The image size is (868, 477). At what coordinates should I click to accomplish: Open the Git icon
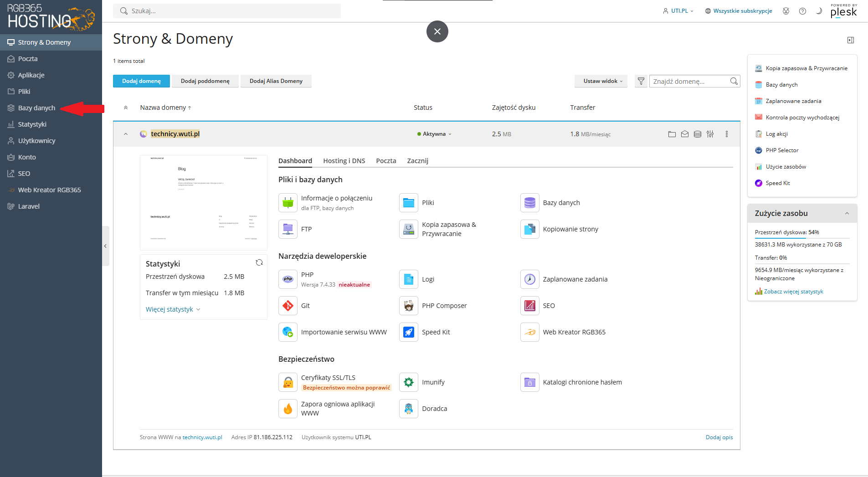288,306
